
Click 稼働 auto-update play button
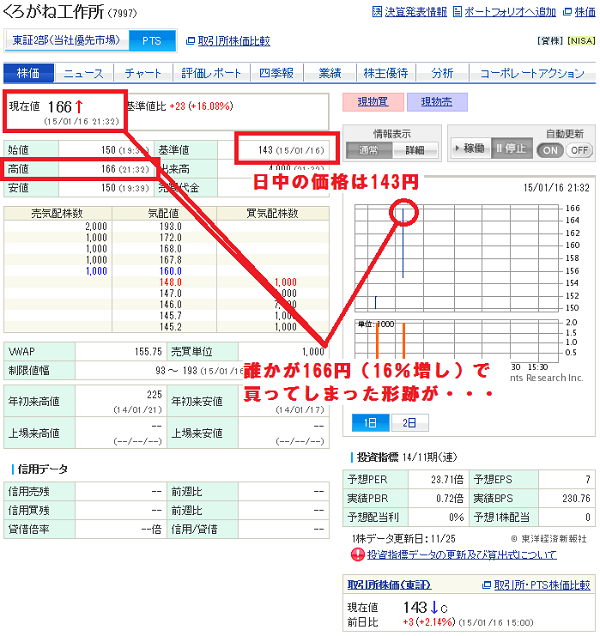(x=471, y=148)
